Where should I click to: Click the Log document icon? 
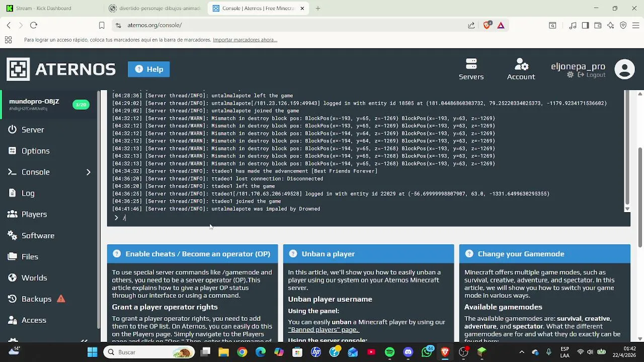point(12,193)
